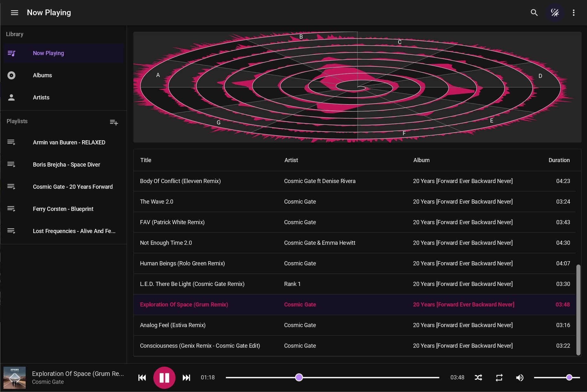Click the 04:23 duration cell
Screen dimensions: 587x392
tap(563, 181)
